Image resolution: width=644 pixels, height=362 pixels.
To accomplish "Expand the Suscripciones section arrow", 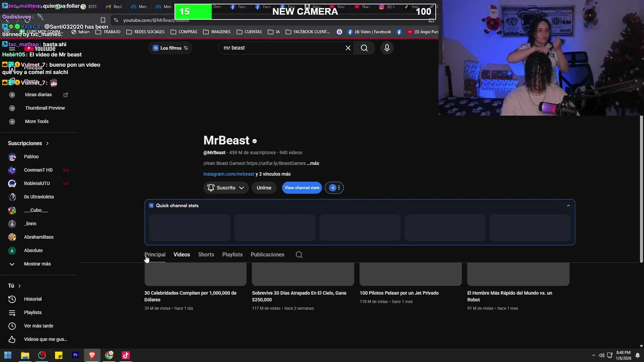I will 47,143.
